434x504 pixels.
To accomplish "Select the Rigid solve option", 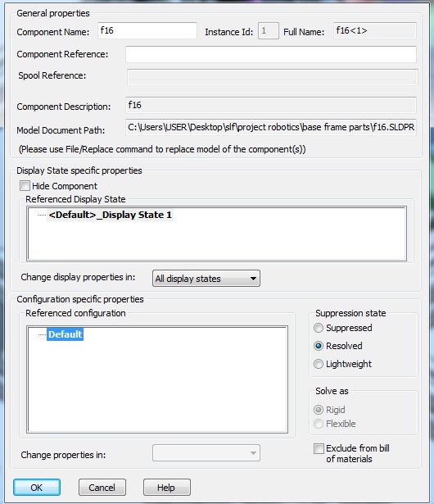I will pyautogui.click(x=319, y=410).
